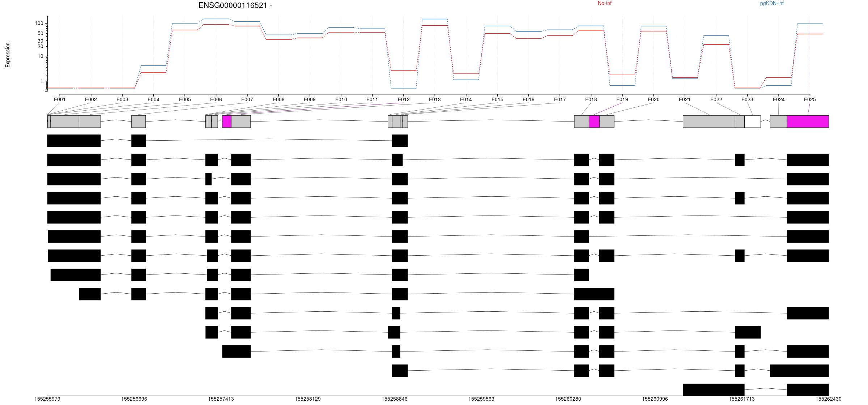Click genomic coordinate 155260996
868x405 pixels.
click(x=655, y=399)
